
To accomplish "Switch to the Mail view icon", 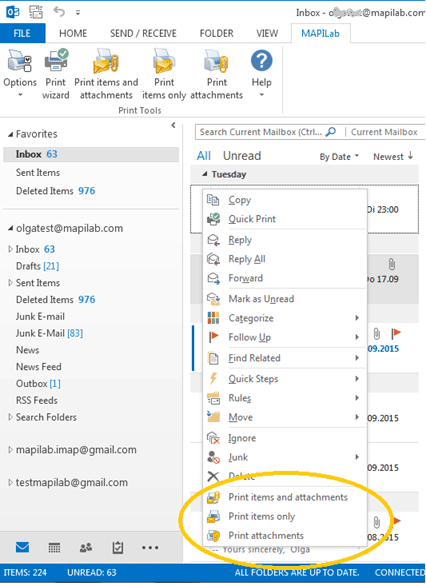I will coord(22,548).
